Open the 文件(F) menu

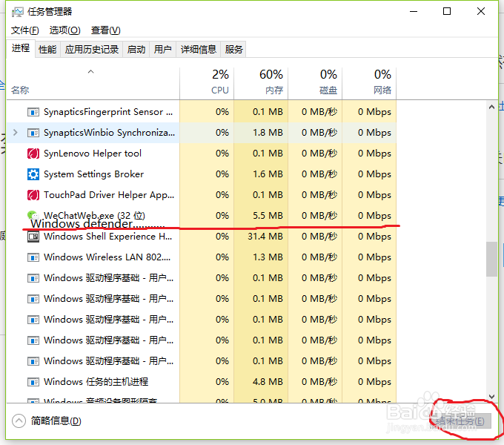tap(25, 30)
